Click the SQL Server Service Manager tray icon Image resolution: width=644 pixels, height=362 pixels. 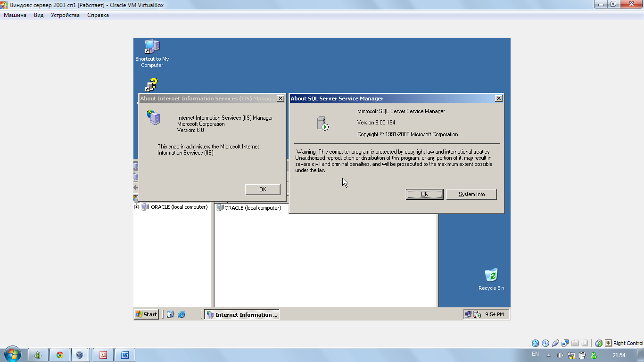(x=477, y=314)
